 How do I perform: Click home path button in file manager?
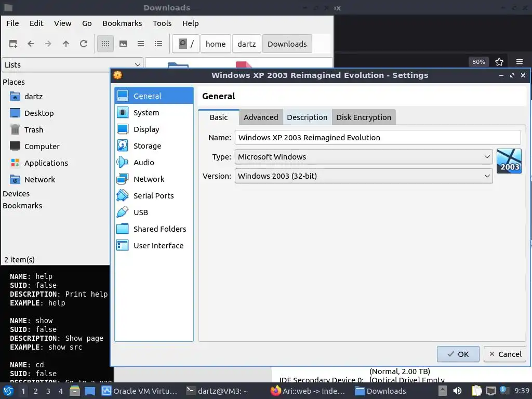216,44
